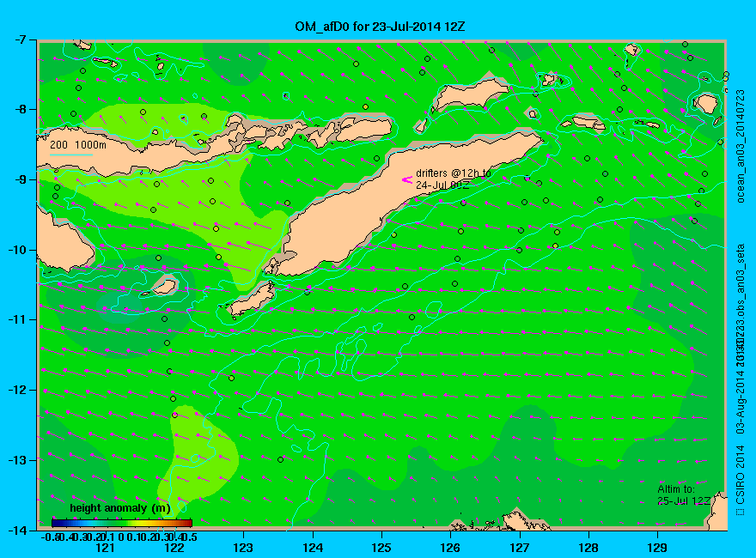The width and height of the screenshot is (756, 558).
Task: Click longitude axis label "128"
Action: (x=588, y=548)
